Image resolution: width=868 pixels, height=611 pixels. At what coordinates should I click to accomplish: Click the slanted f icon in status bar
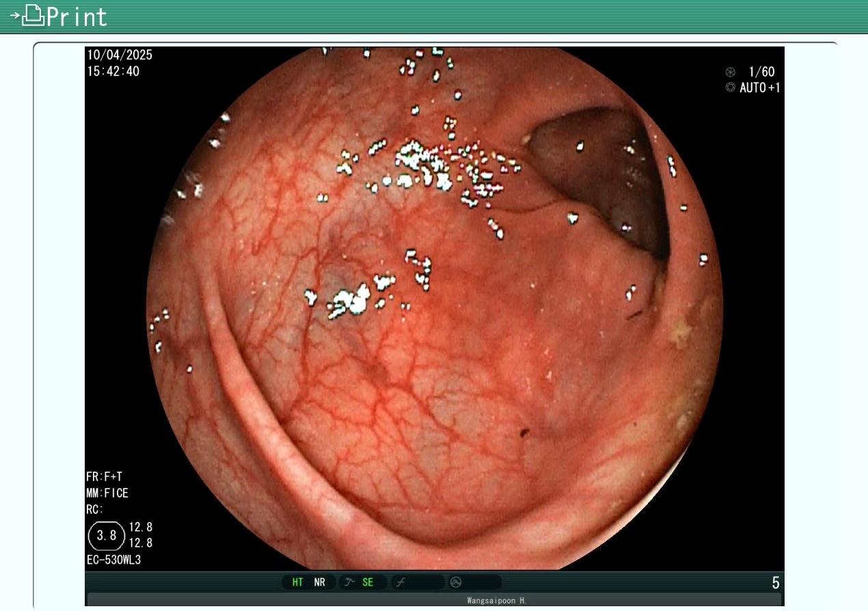[x=401, y=582]
